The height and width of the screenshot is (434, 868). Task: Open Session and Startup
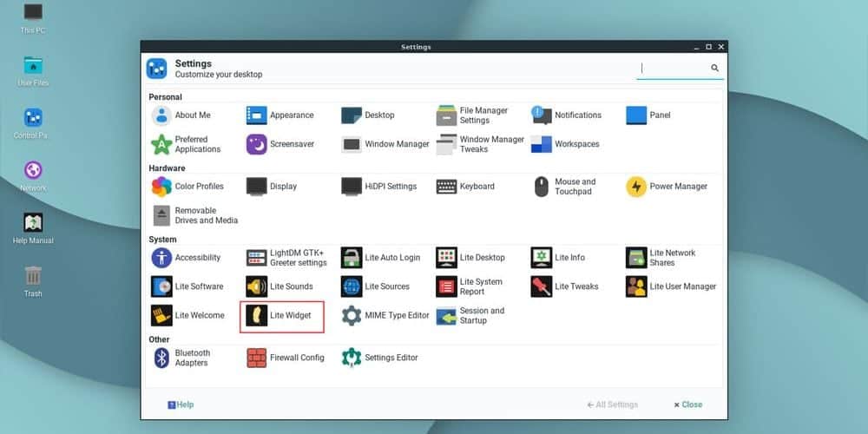tap(470, 316)
